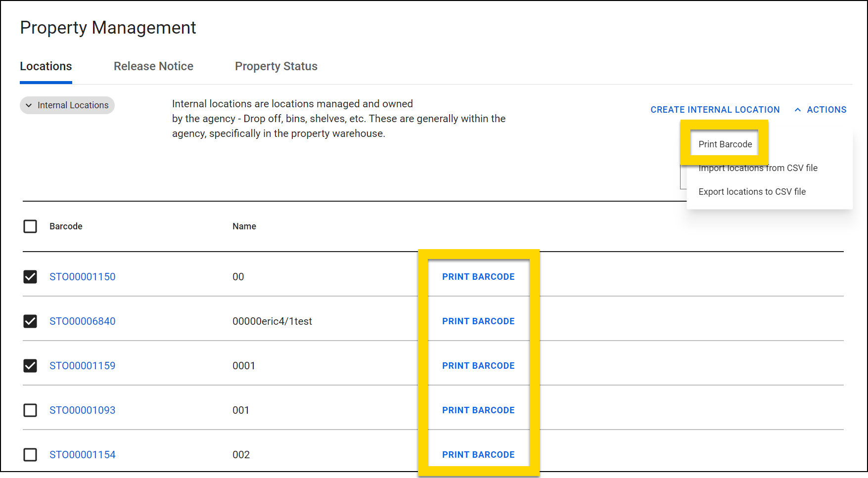Print barcode for location named 00
Image resolution: width=868 pixels, height=478 pixels.
tap(478, 277)
